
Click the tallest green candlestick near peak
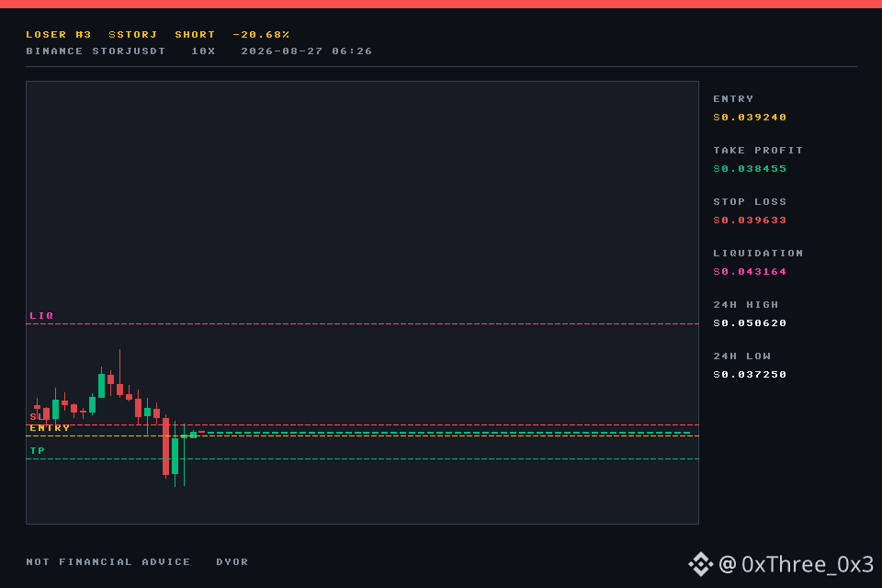102,386
